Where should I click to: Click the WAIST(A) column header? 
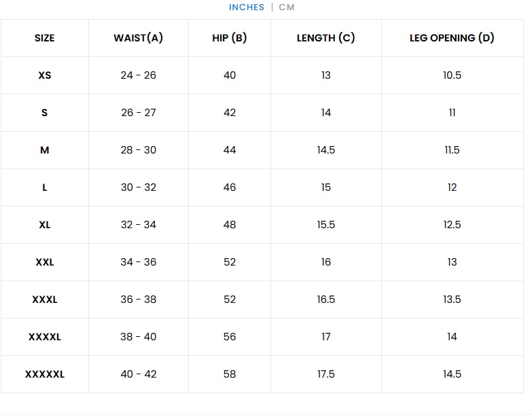point(138,37)
